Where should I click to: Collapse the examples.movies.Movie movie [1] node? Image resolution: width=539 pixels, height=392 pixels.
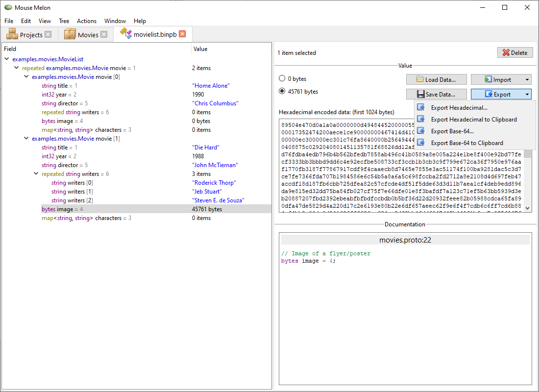coord(25,138)
